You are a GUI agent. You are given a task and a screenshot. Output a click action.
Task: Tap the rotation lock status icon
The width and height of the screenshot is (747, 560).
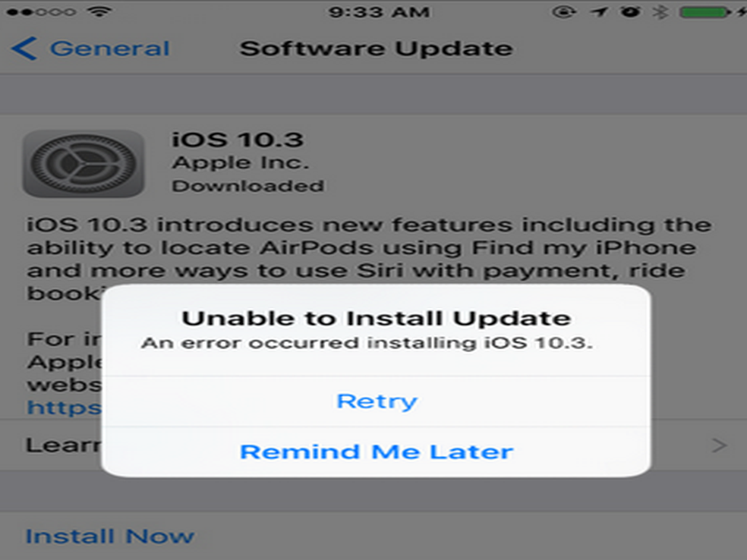564,11
